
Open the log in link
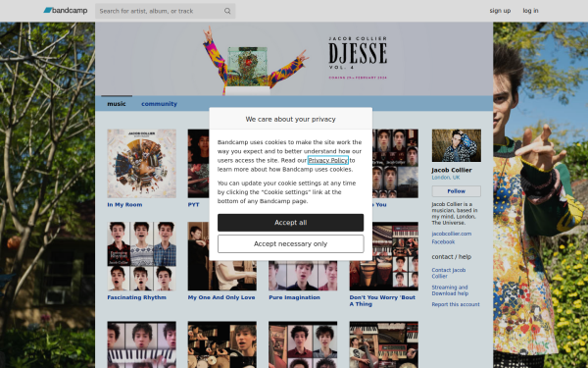point(530,11)
